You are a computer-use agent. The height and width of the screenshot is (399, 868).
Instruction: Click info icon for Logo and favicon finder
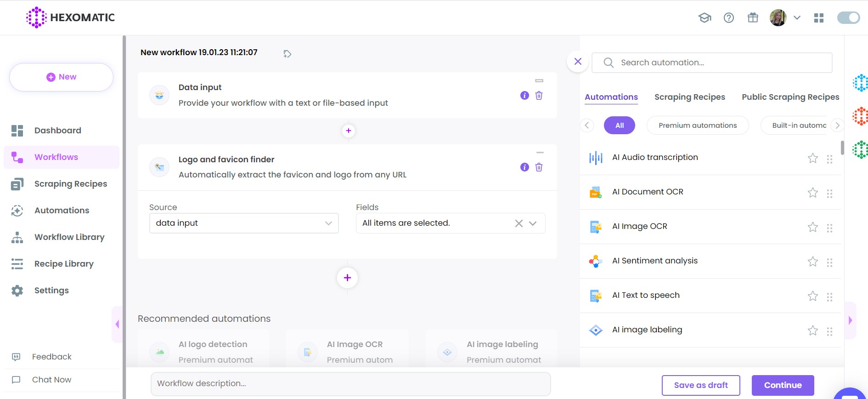[x=524, y=167]
